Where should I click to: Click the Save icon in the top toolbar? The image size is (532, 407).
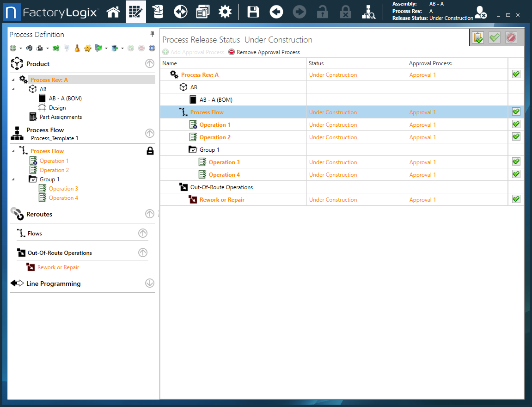pos(253,11)
